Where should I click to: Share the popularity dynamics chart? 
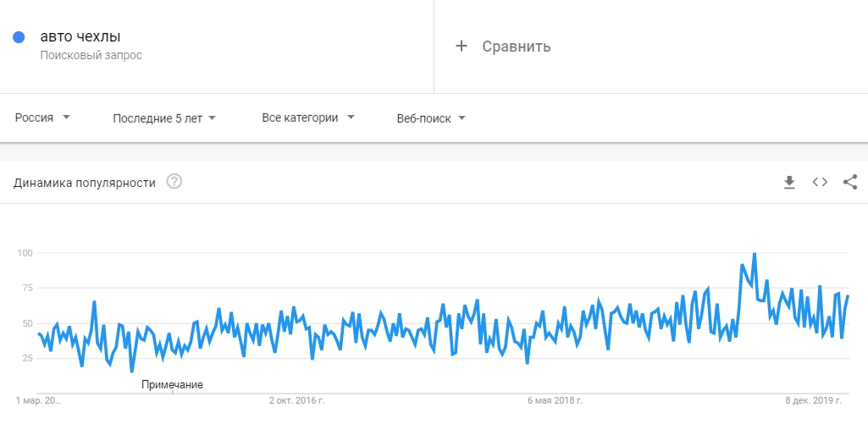(x=850, y=182)
